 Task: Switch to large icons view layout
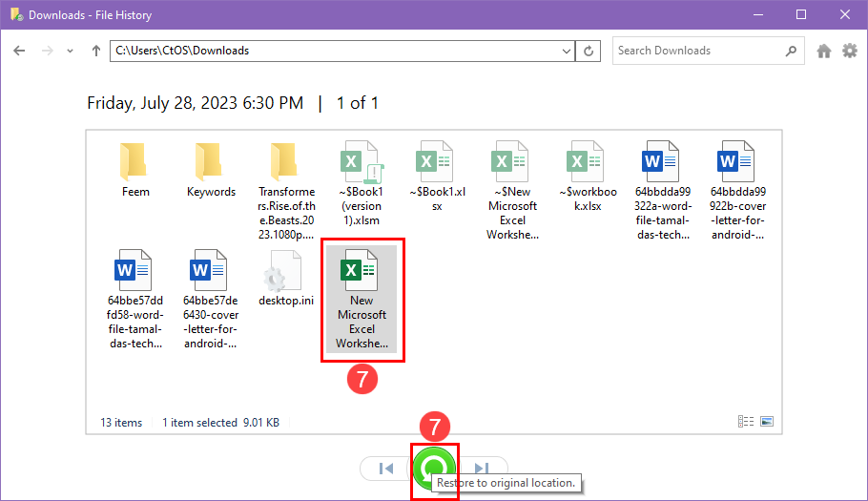(767, 422)
